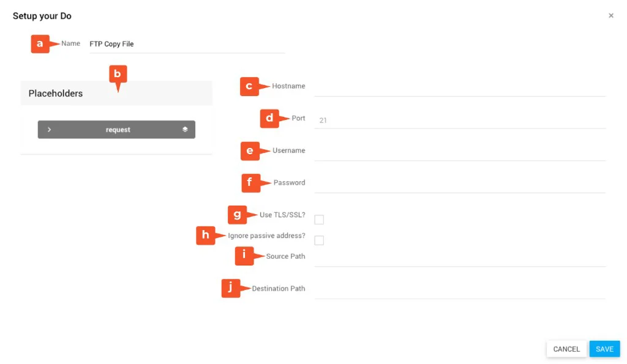Click the layers icon on request bar
This screenshot has width=627, height=364.
click(185, 130)
